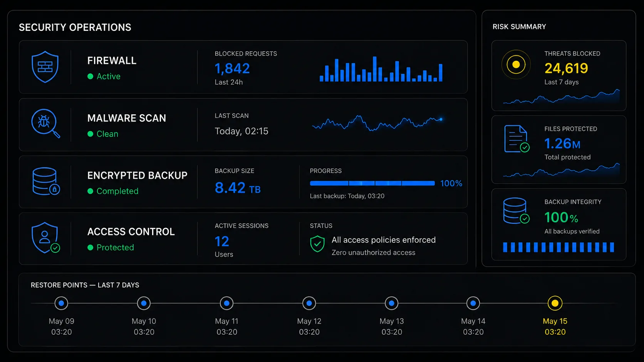Click the Threats Blocked yellow target icon
Viewport: 644px width, 362px height.
click(516, 65)
